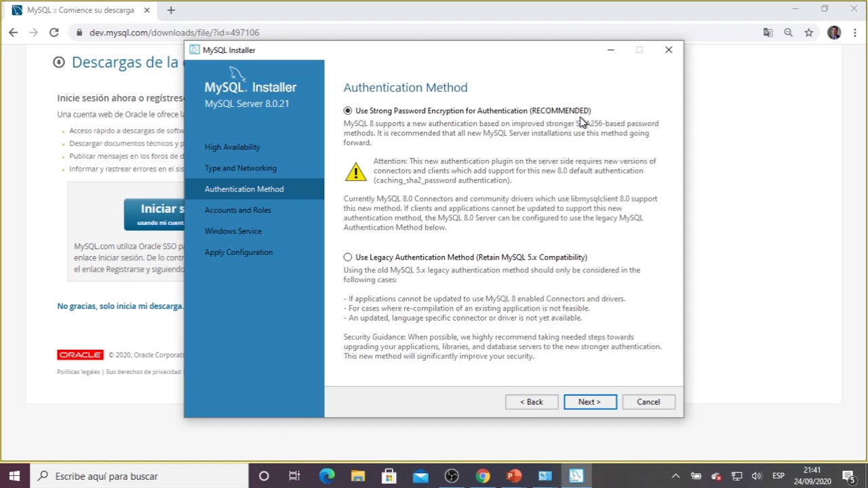Show hidden system tray icons
Viewport: 868px width, 488px height.
[675, 476]
